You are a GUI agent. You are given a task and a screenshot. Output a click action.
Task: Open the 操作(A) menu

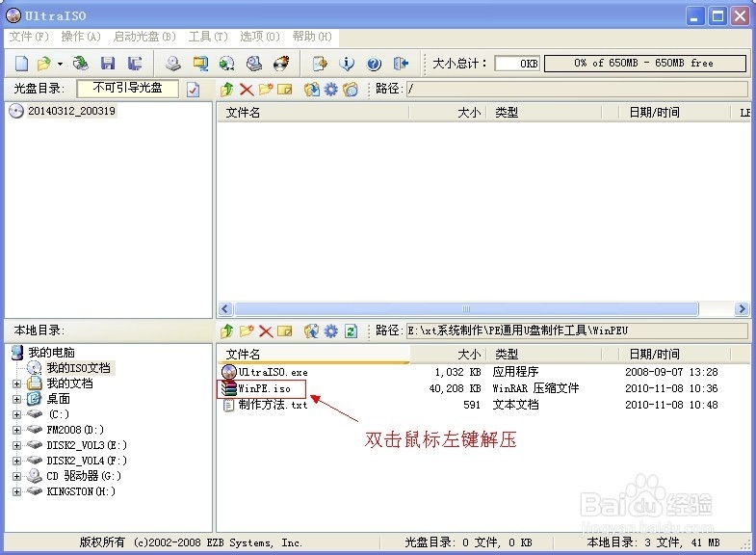[x=81, y=37]
